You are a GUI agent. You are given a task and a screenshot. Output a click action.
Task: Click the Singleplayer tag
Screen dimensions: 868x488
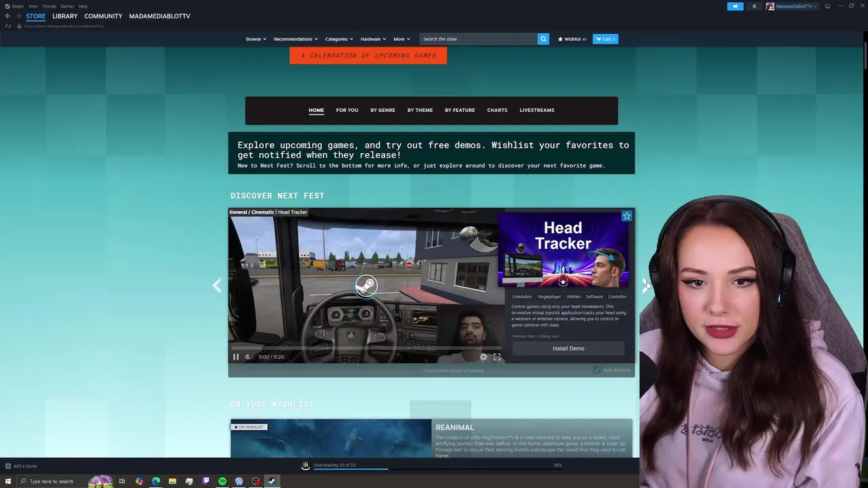[x=549, y=297]
